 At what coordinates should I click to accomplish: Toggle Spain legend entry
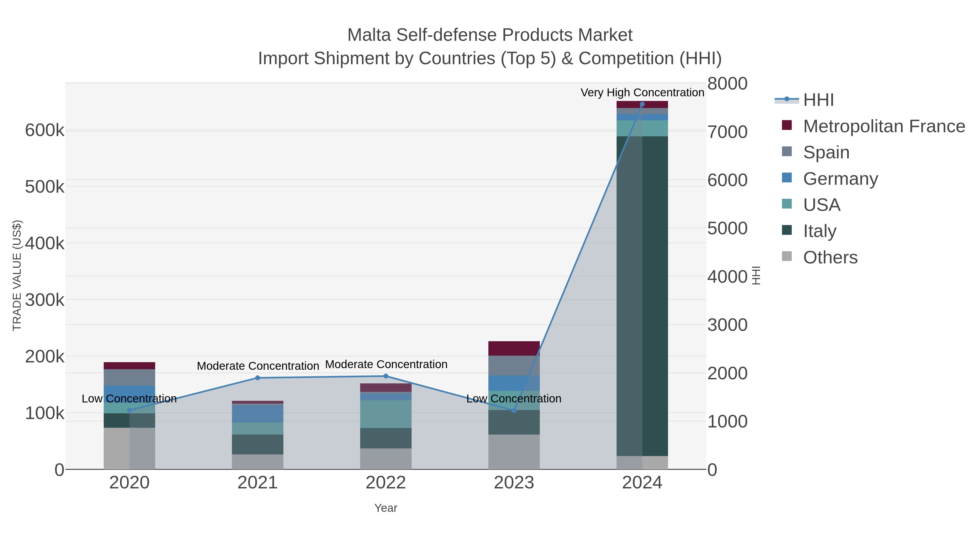(815, 152)
